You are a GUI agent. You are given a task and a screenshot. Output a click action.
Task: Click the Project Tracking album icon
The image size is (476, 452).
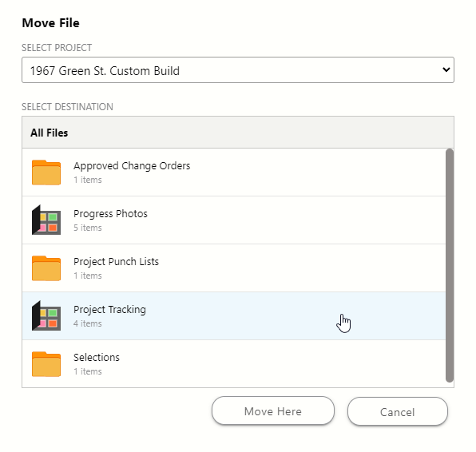point(46,315)
